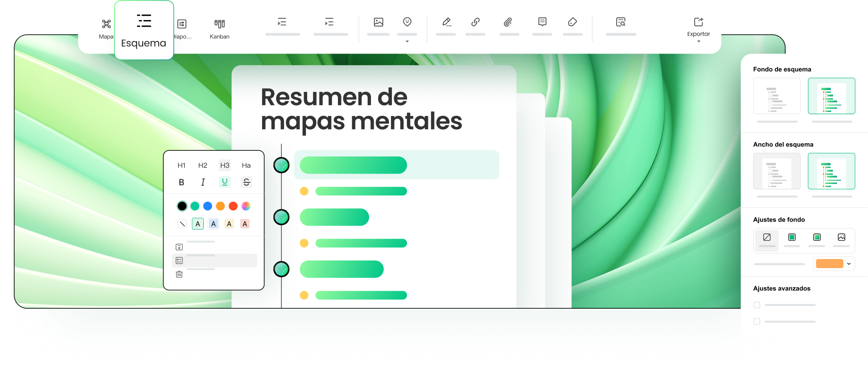Open the Diapo... slides view tab

[182, 29]
